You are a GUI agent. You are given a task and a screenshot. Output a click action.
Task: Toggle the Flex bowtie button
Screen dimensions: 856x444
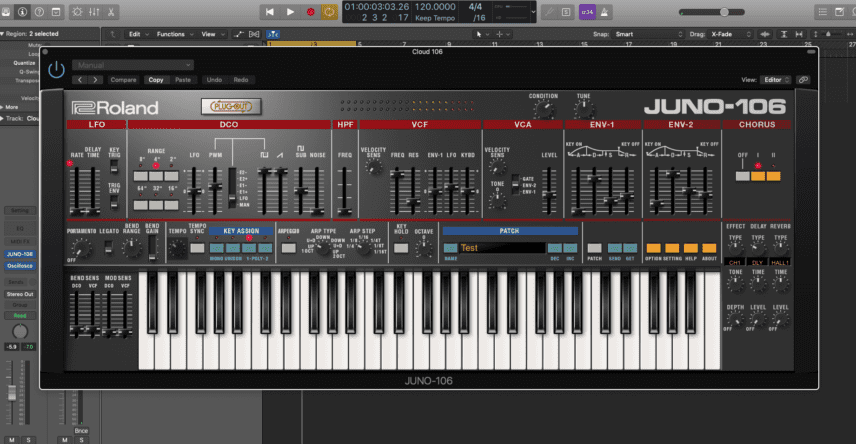tap(254, 34)
